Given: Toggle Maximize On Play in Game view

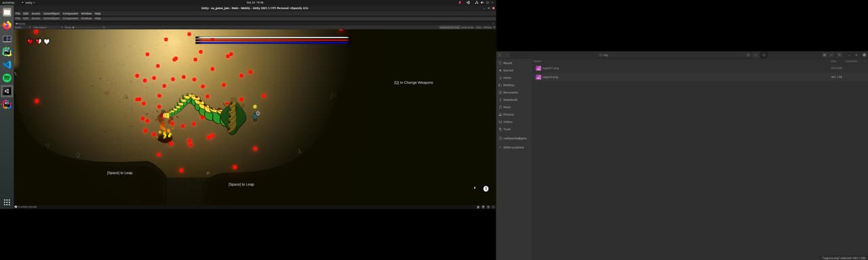Looking at the screenshot, I should point(449,27).
